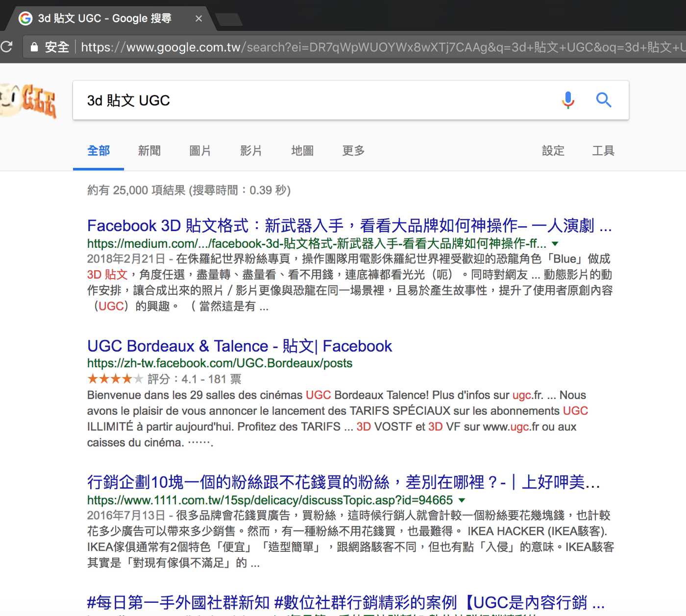Open the 更多 menu
686x616 pixels.
click(353, 151)
